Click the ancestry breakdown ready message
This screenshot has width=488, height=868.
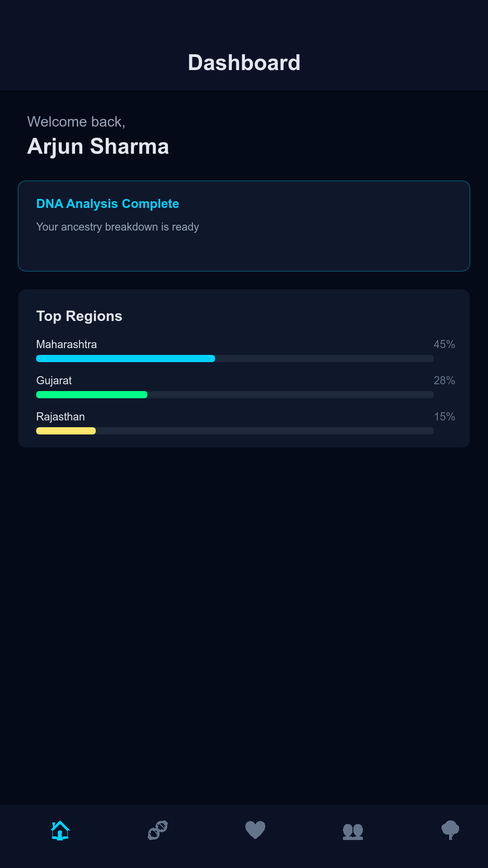coord(117,227)
